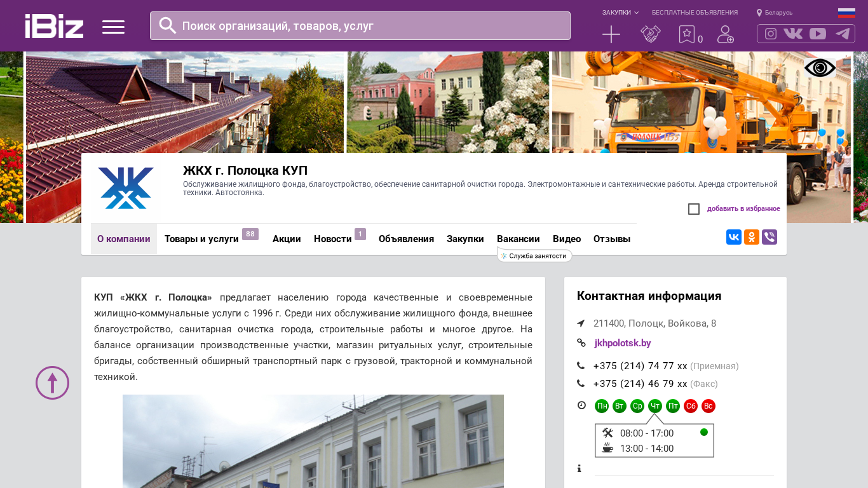This screenshot has height=488, width=868.
Task: Switch language via Russian flag
Action: tap(846, 13)
